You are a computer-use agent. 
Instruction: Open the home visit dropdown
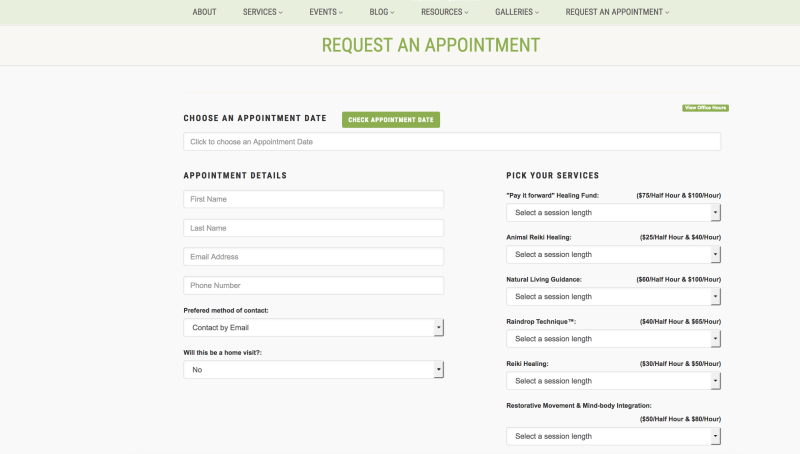(x=314, y=370)
